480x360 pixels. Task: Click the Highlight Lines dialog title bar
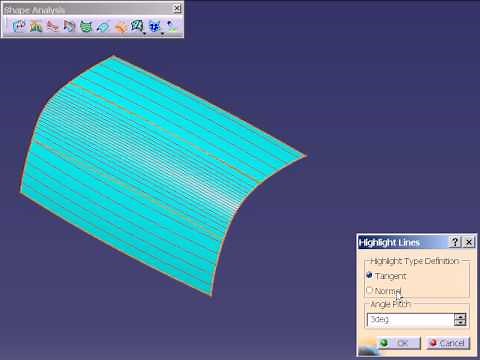coord(403,242)
